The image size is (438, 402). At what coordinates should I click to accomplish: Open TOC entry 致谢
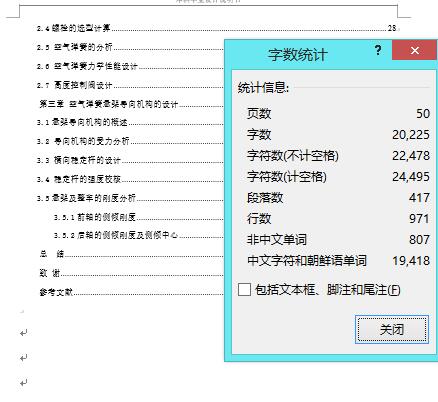click(50, 273)
